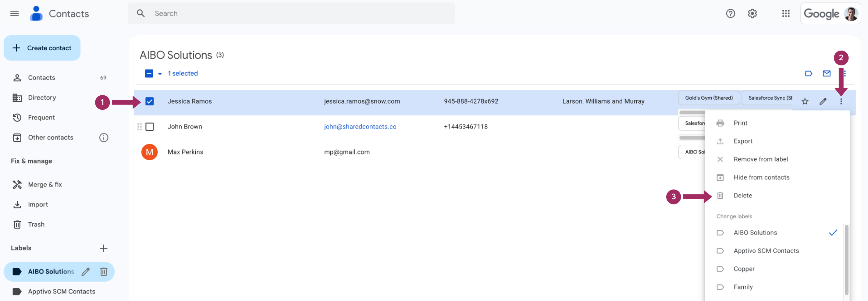The image size is (868, 301).
Task: Click the Create contact button
Action: [x=42, y=48]
